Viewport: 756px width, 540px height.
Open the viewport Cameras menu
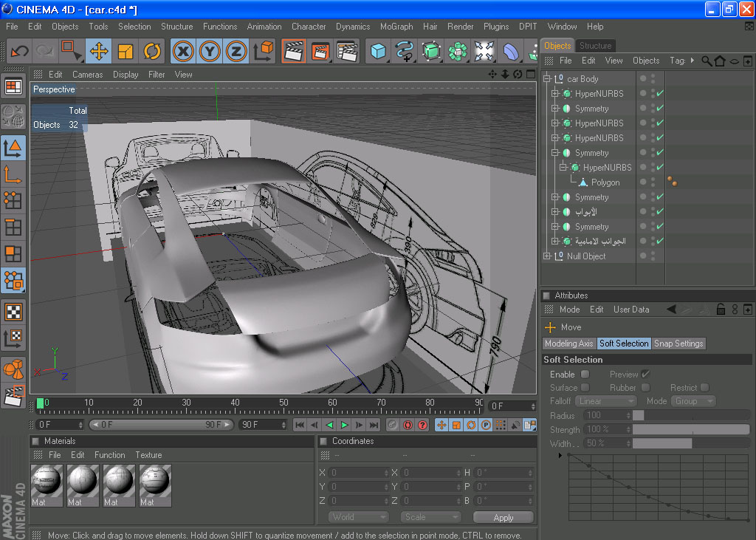tap(87, 75)
